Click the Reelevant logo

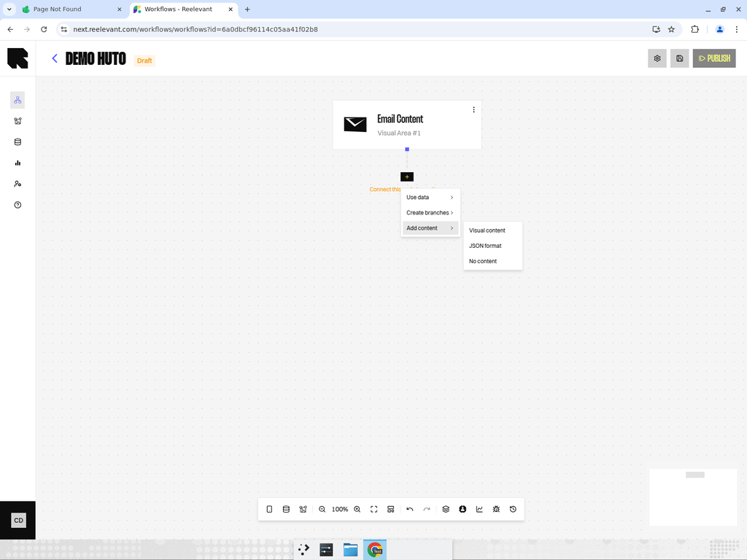click(x=18, y=58)
